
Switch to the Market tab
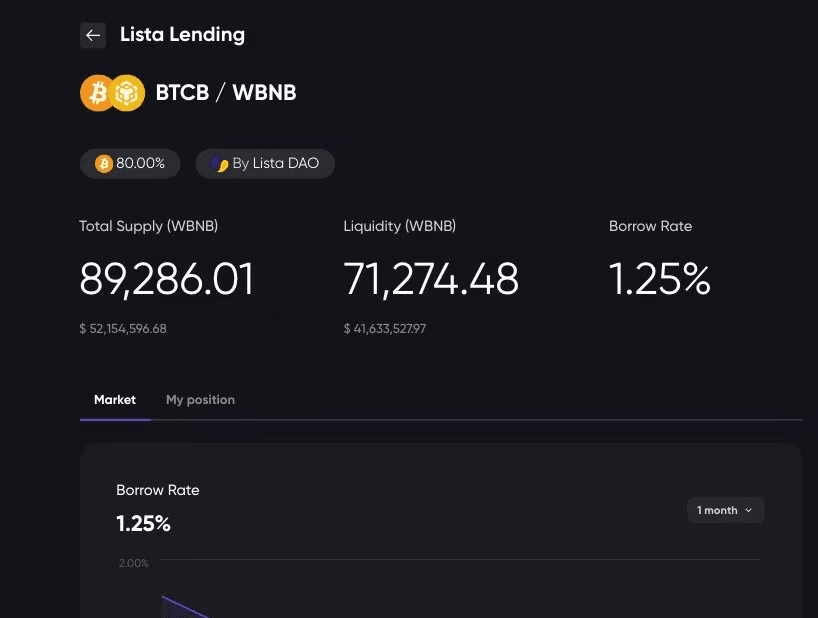click(115, 400)
